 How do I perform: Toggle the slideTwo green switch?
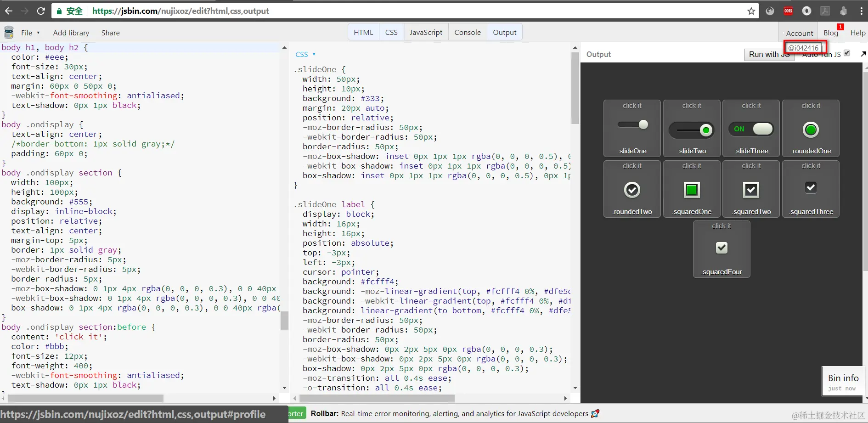tap(692, 130)
